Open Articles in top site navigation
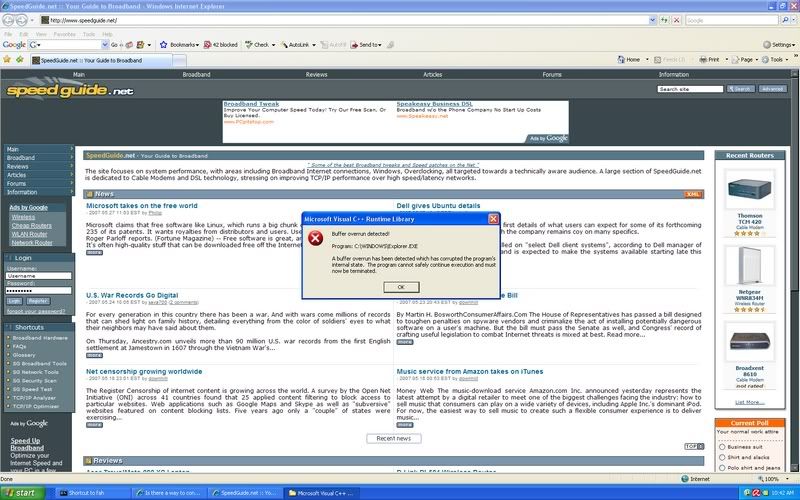This screenshot has width=800, height=500. point(432,74)
